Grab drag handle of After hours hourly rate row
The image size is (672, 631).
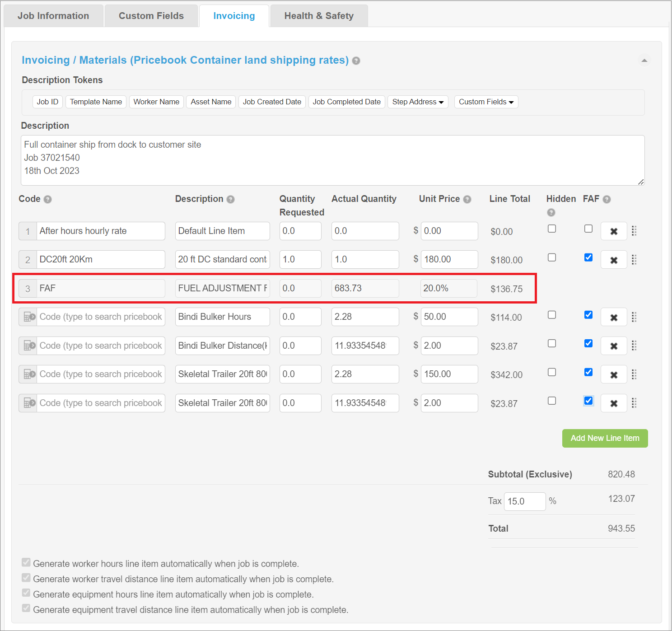[634, 231]
